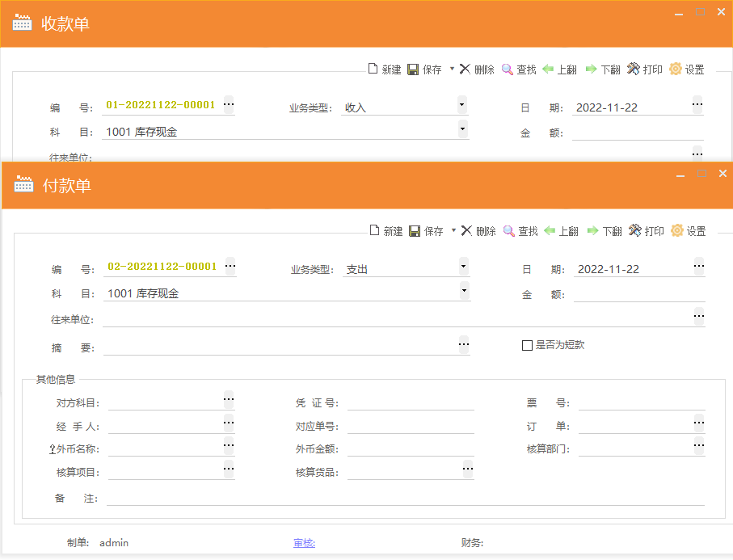Expand 业务类型 收入 dropdown in 收款单
This screenshot has width=733, height=560.
click(x=461, y=104)
